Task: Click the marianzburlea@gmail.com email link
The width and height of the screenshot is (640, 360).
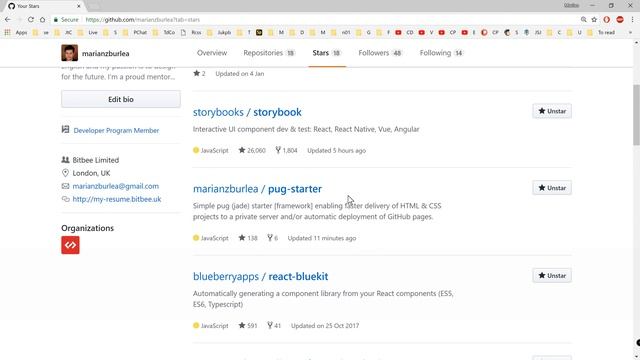Action: click(116, 186)
